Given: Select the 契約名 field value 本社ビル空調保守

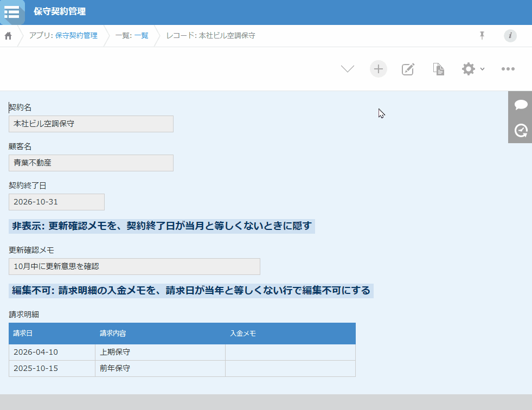Looking at the screenshot, I should pyautogui.click(x=91, y=124).
